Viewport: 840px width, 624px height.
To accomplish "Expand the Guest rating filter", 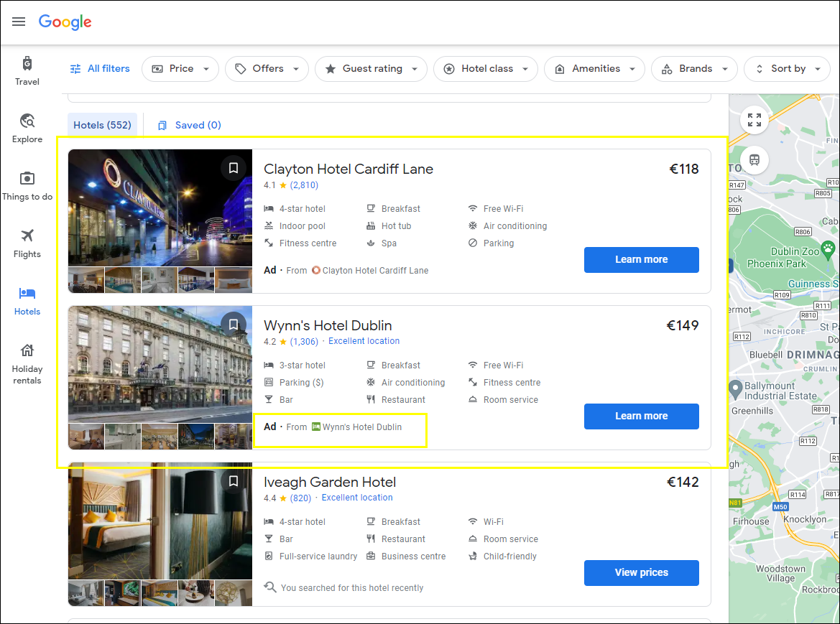I will 371,68.
